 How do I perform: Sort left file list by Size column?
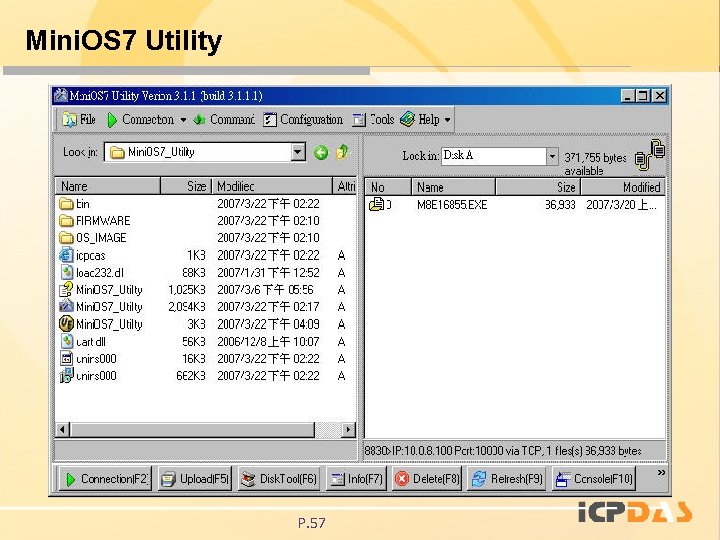pyautogui.click(x=186, y=186)
